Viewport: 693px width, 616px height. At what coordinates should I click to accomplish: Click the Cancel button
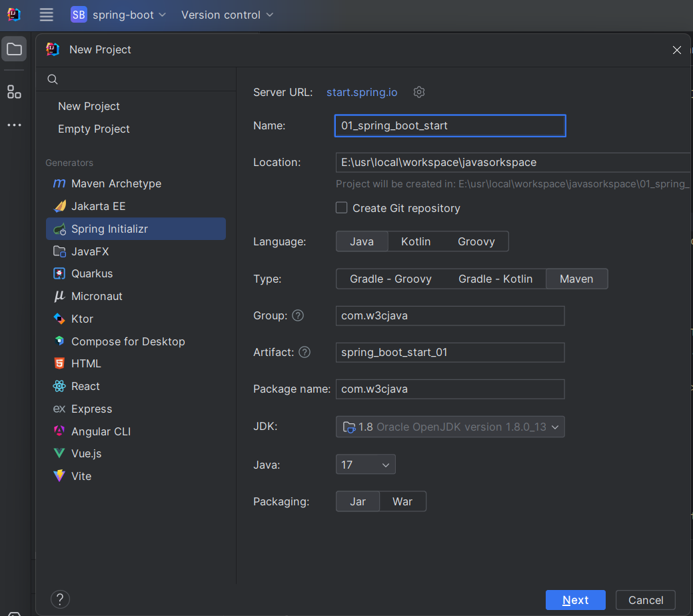646,600
